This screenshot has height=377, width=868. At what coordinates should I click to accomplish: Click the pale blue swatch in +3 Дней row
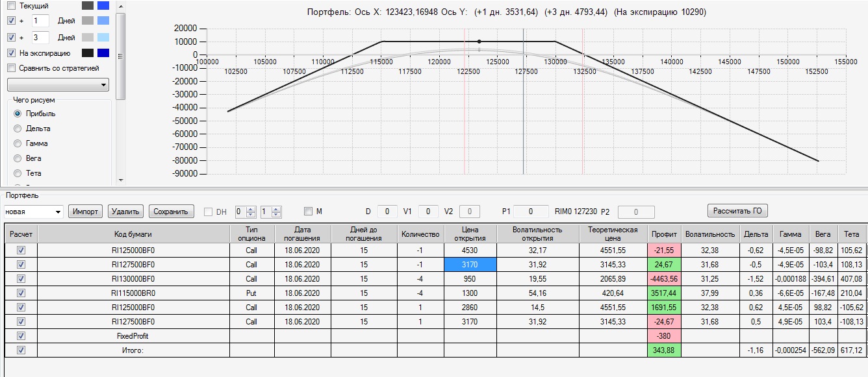pos(103,38)
